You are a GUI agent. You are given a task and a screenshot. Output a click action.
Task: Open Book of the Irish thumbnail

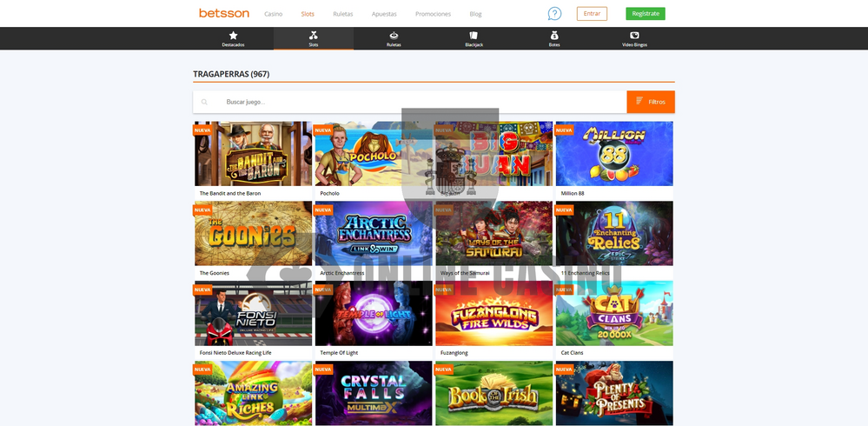494,393
